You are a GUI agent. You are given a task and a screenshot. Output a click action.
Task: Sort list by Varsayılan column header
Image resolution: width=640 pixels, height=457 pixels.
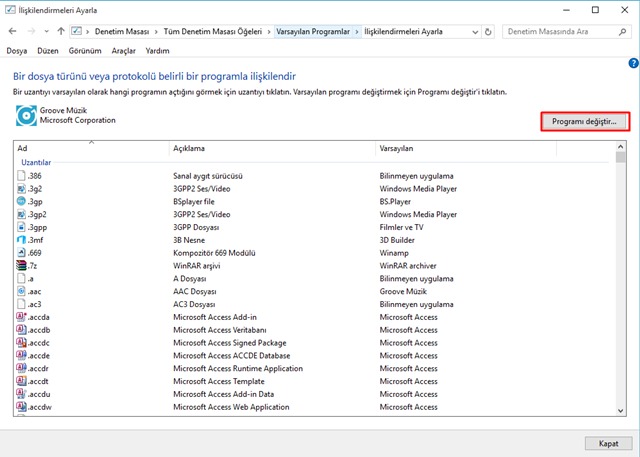466,149
